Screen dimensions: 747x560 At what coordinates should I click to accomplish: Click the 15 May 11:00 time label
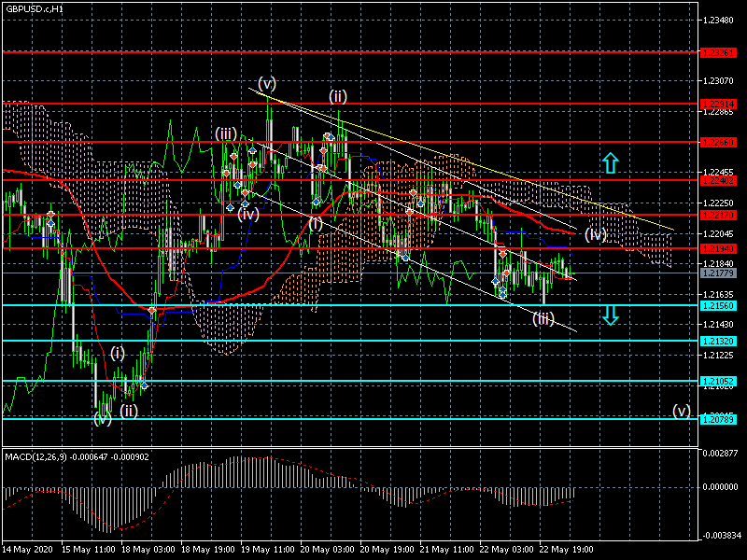[x=88, y=550]
